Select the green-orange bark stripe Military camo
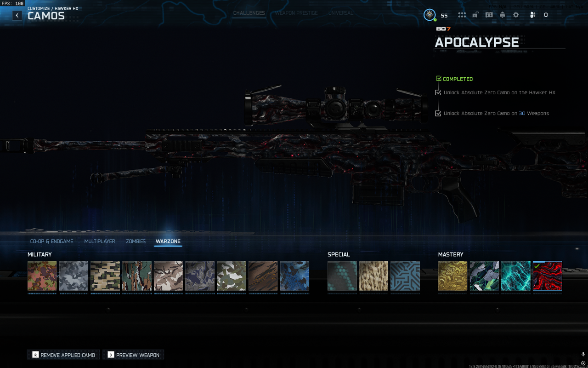 [x=137, y=276]
